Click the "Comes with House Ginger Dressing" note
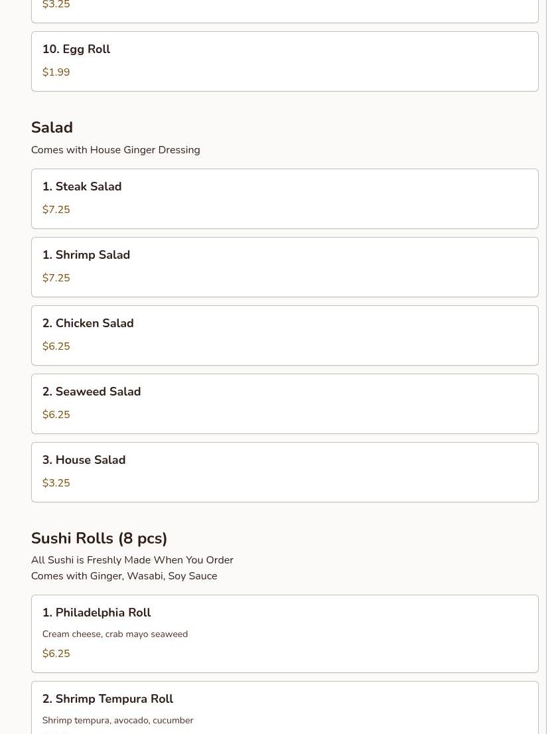Screen dimensions: 560x734 pyautogui.click(x=115, y=150)
